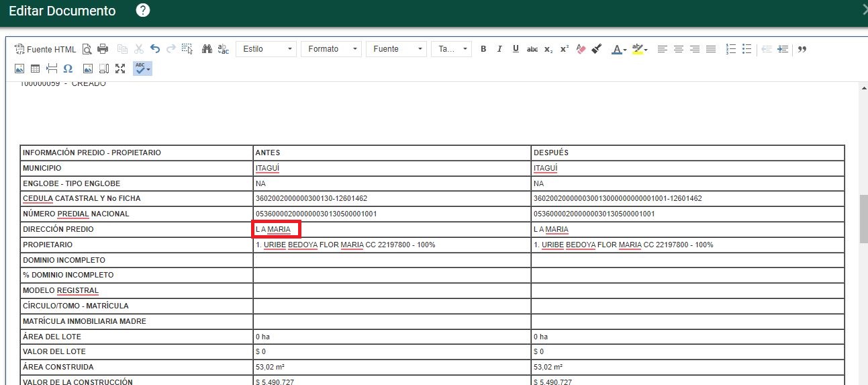Toggle block quote formatting
Screen dimensions: 868x385
tap(802, 49)
